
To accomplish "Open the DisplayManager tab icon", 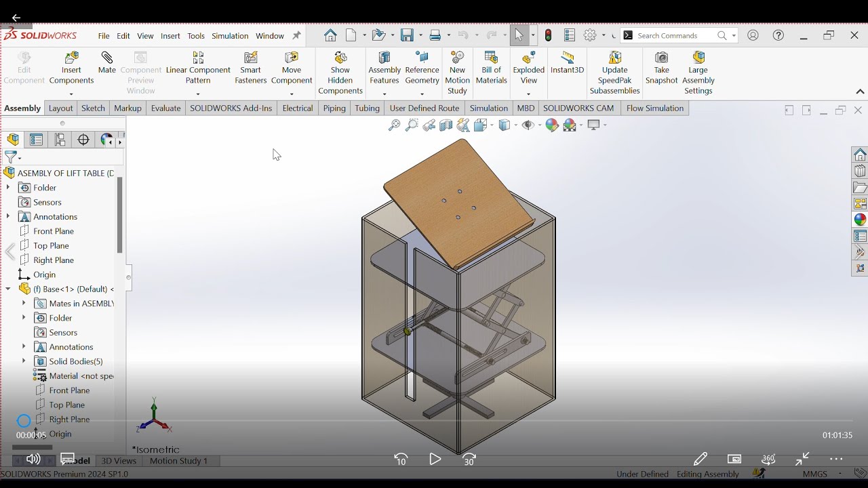I will click(x=106, y=140).
